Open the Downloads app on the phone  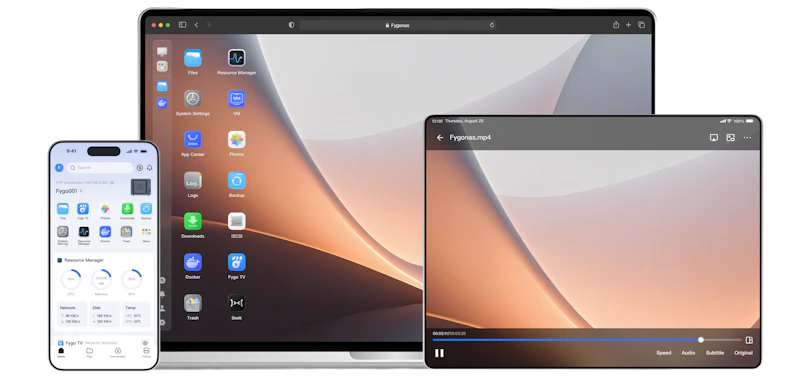tap(127, 209)
